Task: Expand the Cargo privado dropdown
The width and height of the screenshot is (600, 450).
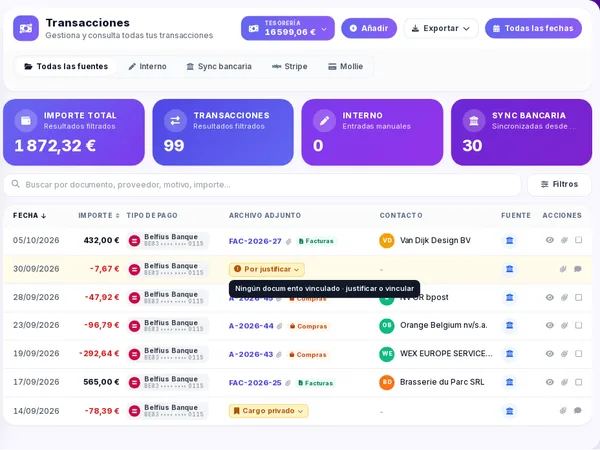Action: (x=268, y=411)
